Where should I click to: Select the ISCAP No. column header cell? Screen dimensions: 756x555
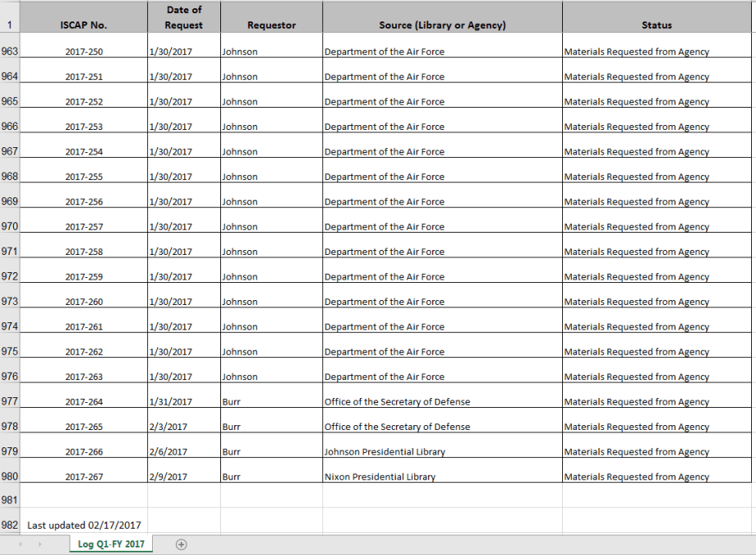(x=83, y=25)
